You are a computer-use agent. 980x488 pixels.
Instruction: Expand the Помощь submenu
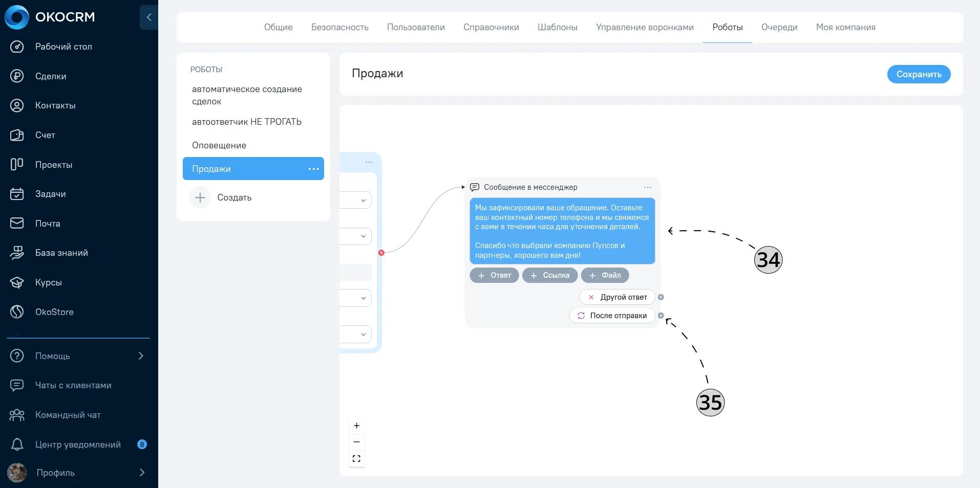click(x=141, y=356)
